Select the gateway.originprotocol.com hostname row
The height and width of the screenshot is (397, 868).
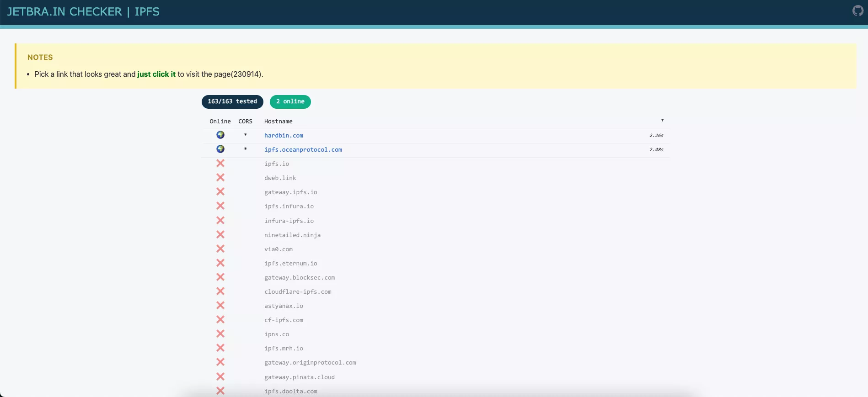310,363
